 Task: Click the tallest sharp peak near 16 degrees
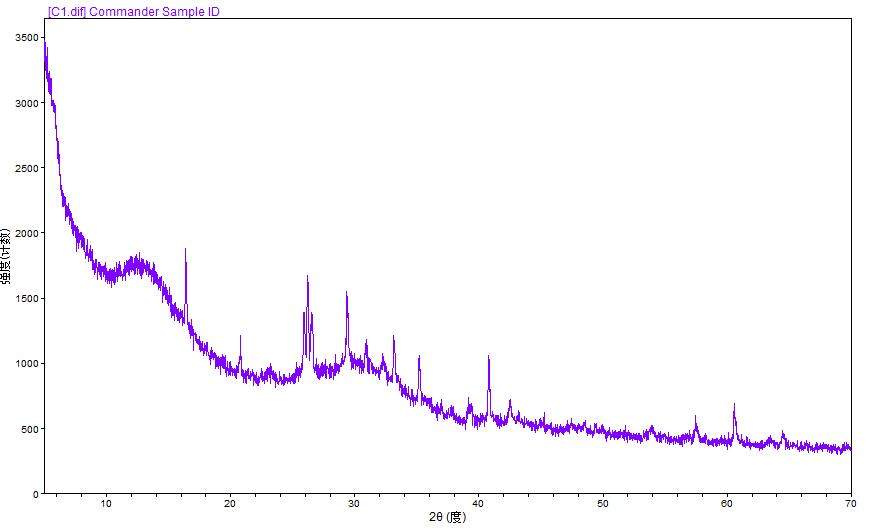click(x=185, y=252)
